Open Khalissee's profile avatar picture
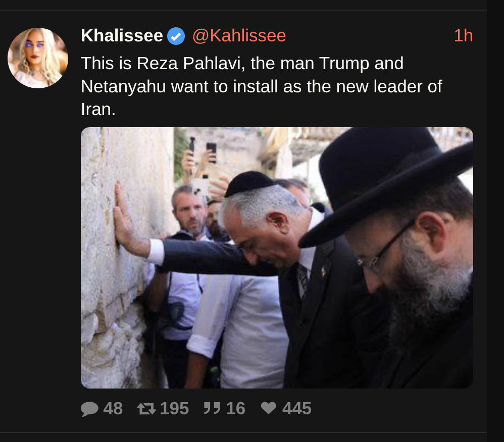The height and width of the screenshot is (442, 504). point(38,58)
